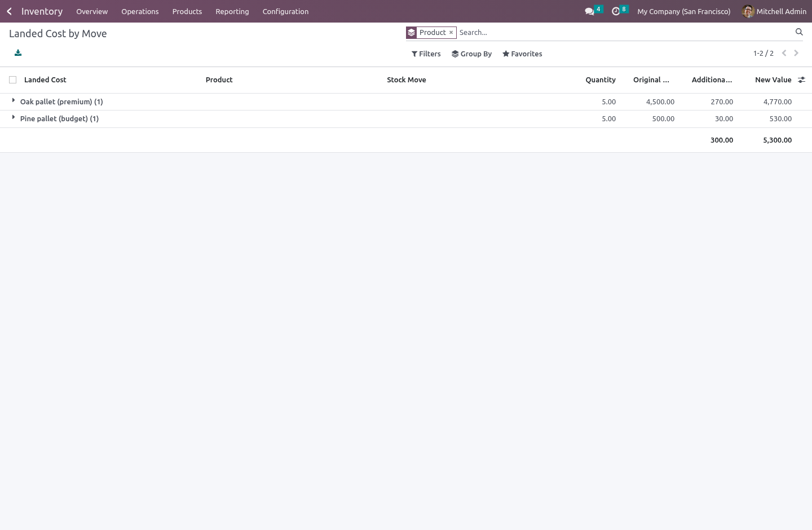
Task: Open the Overview menu
Action: [92, 11]
